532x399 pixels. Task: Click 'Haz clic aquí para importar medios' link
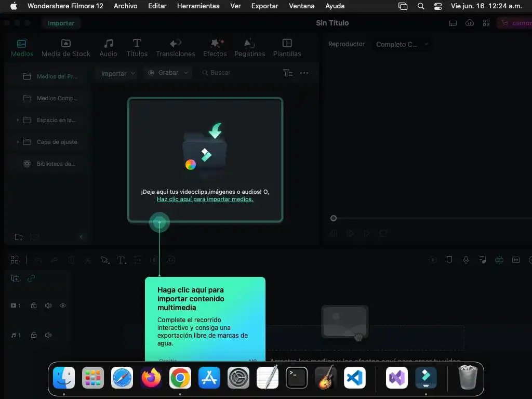pyautogui.click(x=205, y=199)
